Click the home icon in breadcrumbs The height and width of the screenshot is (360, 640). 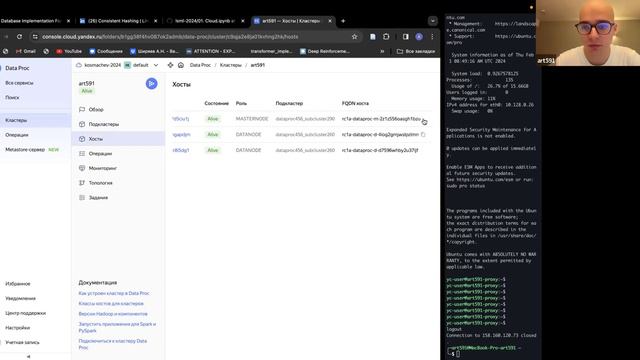point(181,65)
